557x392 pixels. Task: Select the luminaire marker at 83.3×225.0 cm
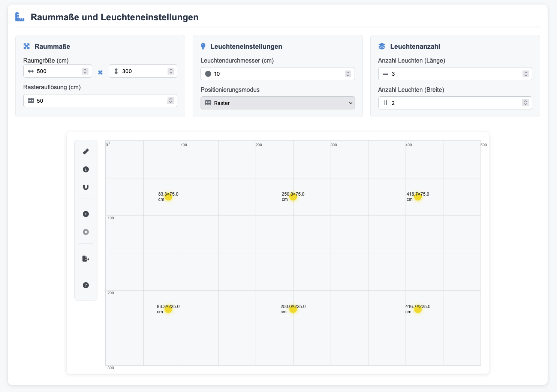coord(168,310)
